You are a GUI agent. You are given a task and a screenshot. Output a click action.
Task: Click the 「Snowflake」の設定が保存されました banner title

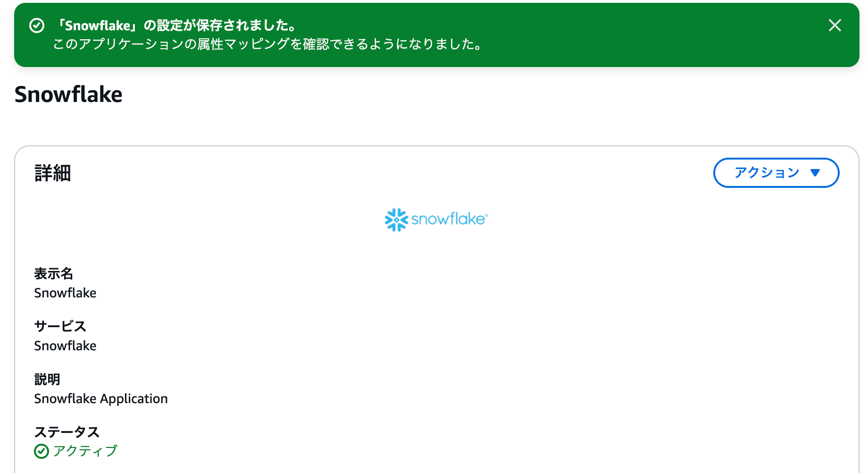click(x=175, y=25)
